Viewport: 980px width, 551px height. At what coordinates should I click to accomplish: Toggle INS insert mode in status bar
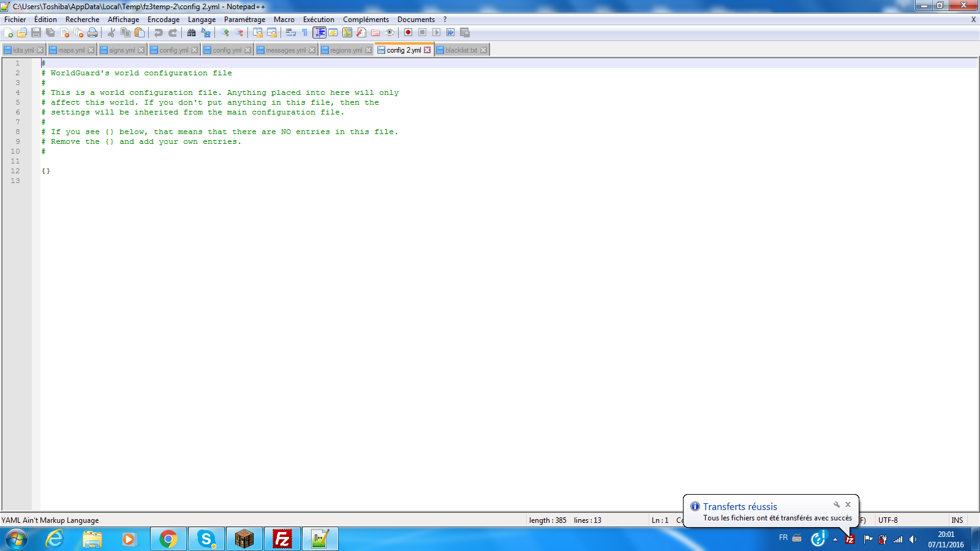957,520
